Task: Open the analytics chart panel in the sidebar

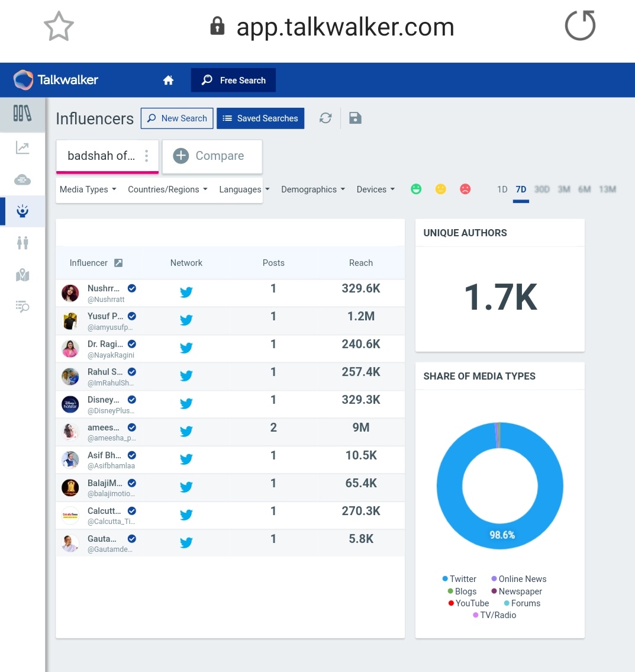Action: pyautogui.click(x=22, y=148)
